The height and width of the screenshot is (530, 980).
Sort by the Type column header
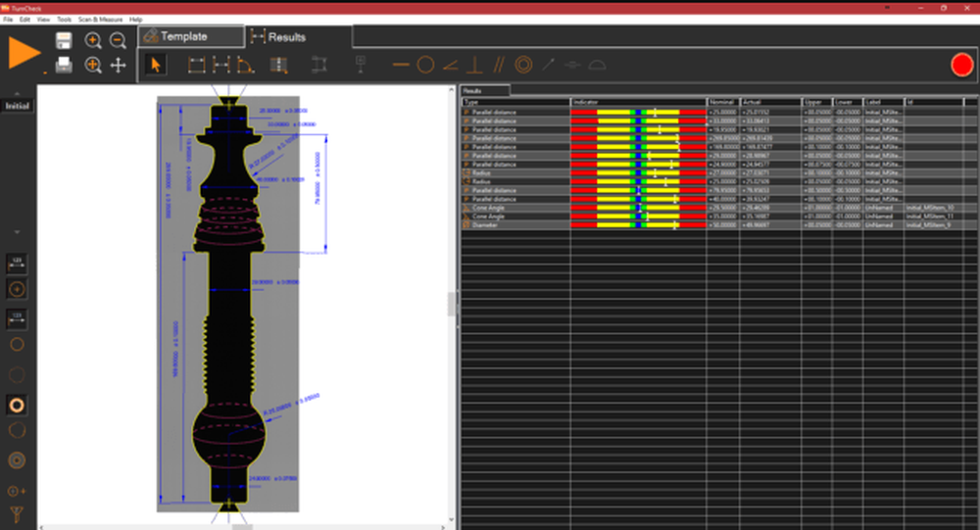point(515,102)
